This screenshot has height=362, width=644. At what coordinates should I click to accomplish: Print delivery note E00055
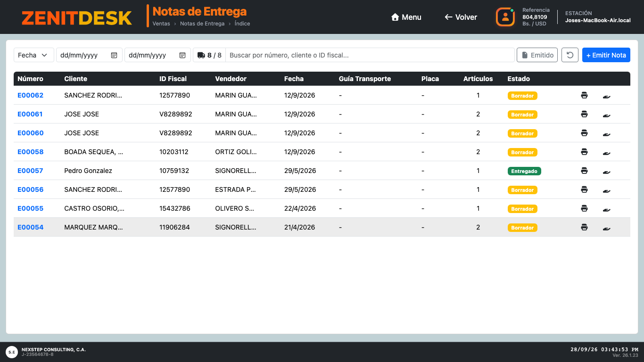tap(584, 208)
